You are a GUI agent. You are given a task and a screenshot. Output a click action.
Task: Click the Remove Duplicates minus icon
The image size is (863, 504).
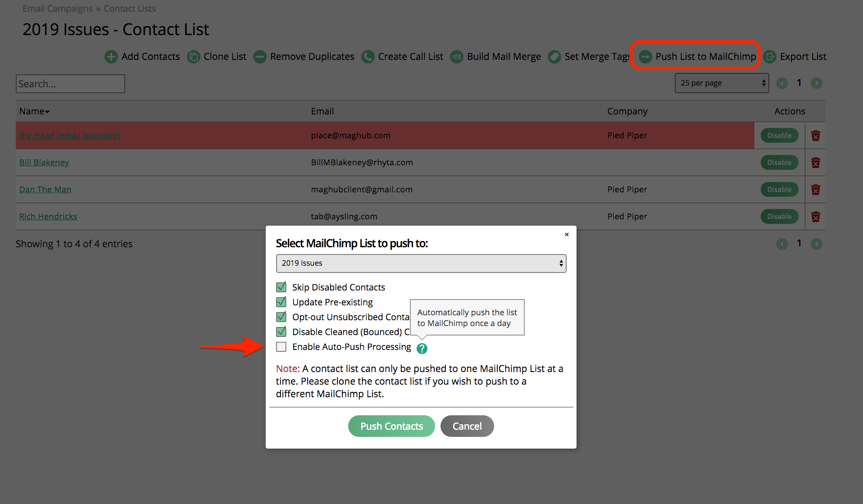tap(260, 57)
